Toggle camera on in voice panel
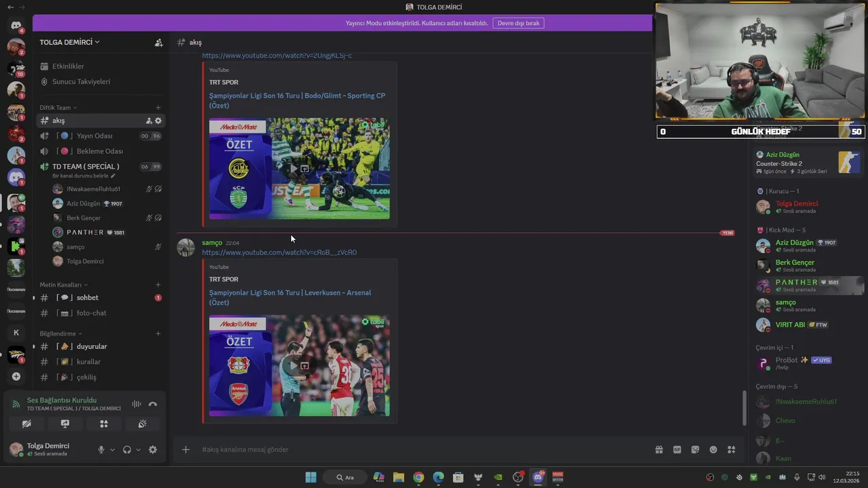Image resolution: width=868 pixels, height=488 pixels. pyautogui.click(x=26, y=424)
